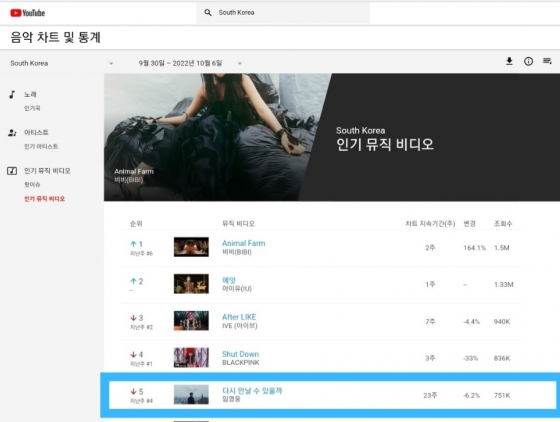Screen dimensions: 560x422
Task: Click the YouTube logo
Action: (x=28, y=13)
